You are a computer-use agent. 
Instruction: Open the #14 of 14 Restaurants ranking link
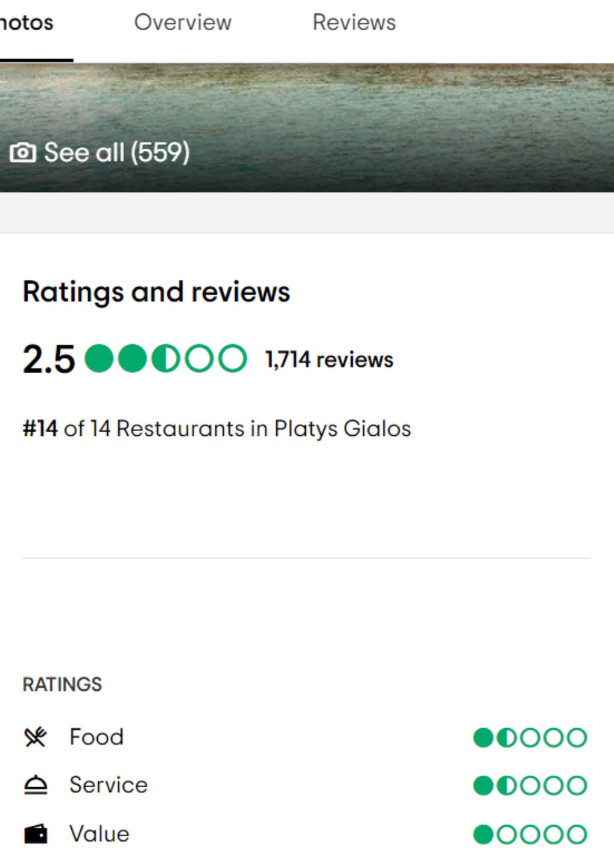(x=216, y=429)
